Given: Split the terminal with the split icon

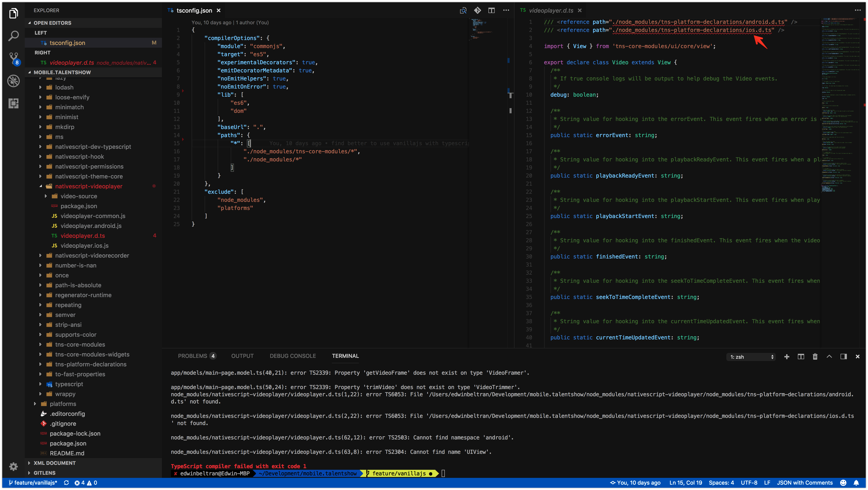Looking at the screenshot, I should pos(801,357).
